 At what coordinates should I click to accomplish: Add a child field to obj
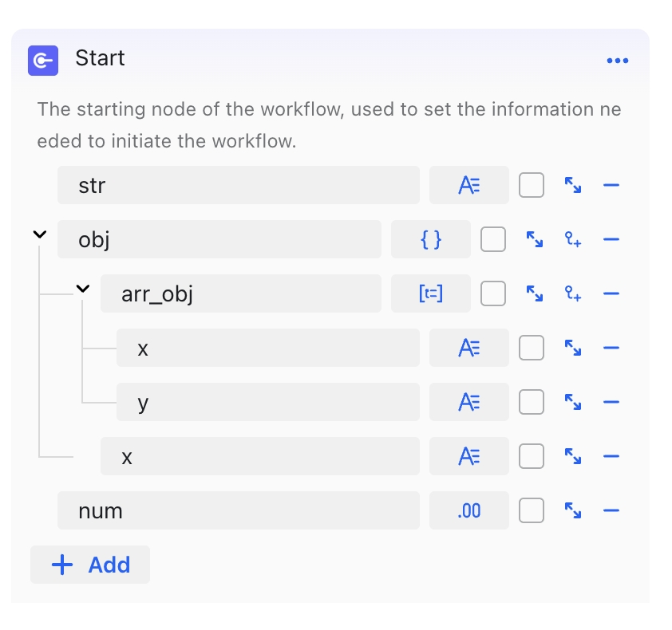(572, 239)
